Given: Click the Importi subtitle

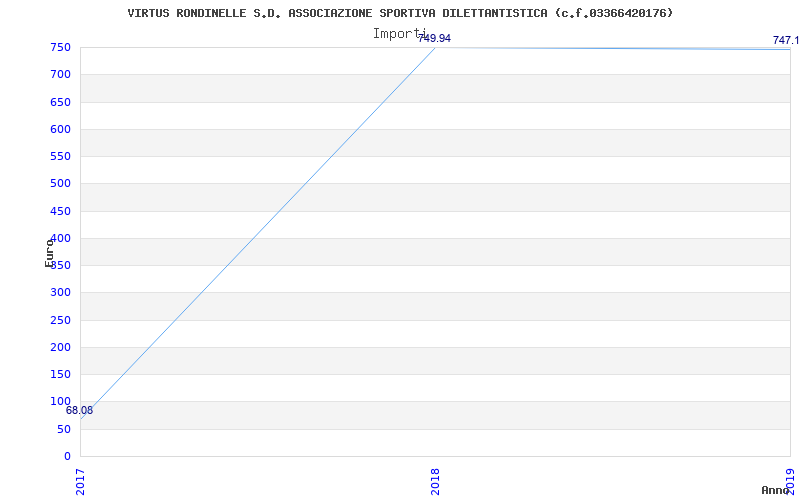Looking at the screenshot, I should pyautogui.click(x=399, y=34).
